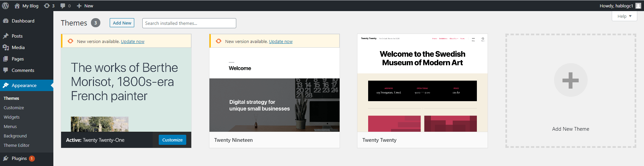644x166 pixels.
Task: Open the Themes submenu item
Action: [11, 98]
